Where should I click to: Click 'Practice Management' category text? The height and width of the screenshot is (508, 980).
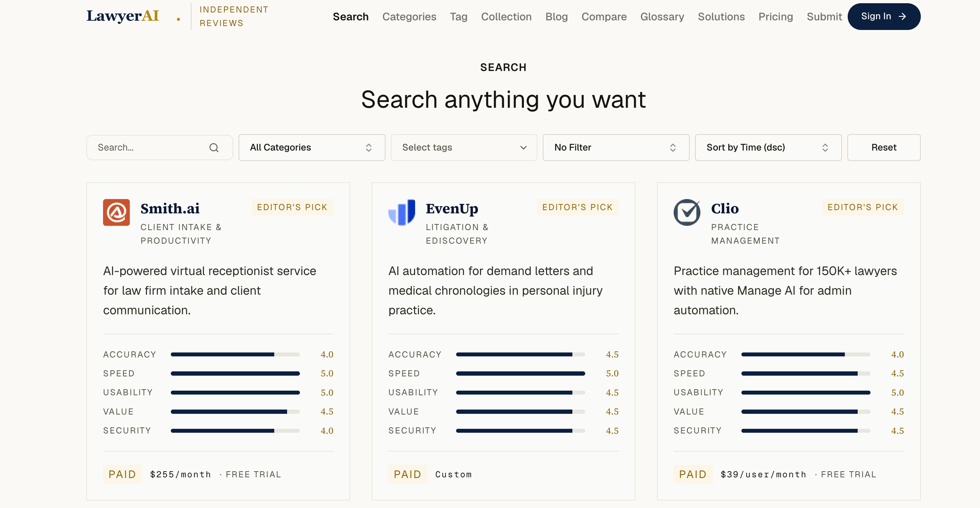(x=745, y=234)
